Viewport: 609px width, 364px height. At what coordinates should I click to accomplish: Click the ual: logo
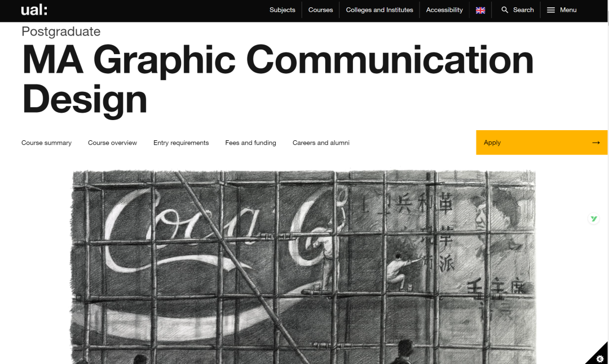tap(34, 10)
